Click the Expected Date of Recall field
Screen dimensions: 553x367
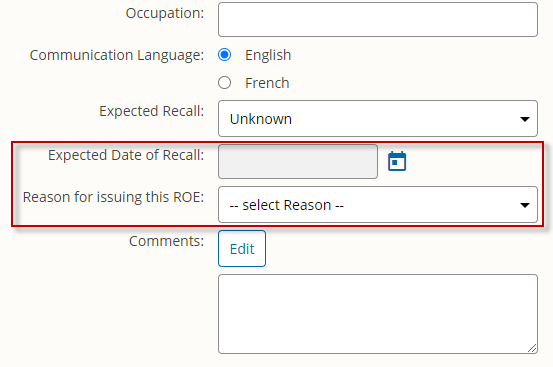tap(298, 161)
